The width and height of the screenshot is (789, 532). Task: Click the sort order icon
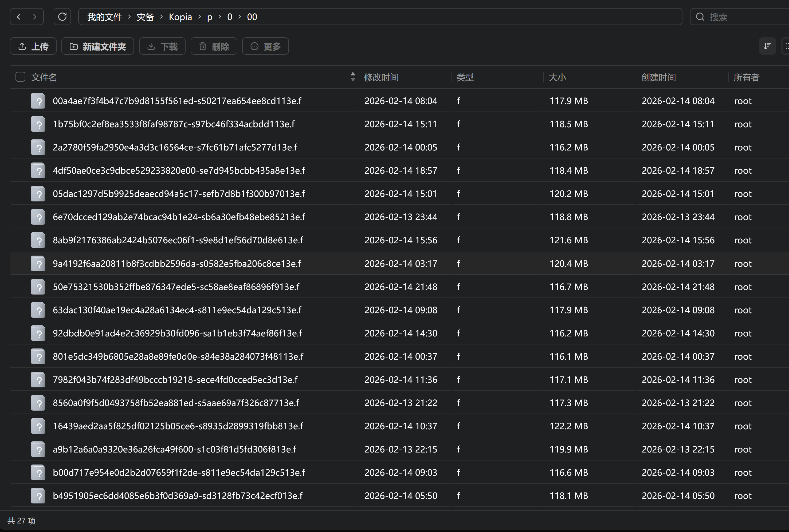[767, 46]
